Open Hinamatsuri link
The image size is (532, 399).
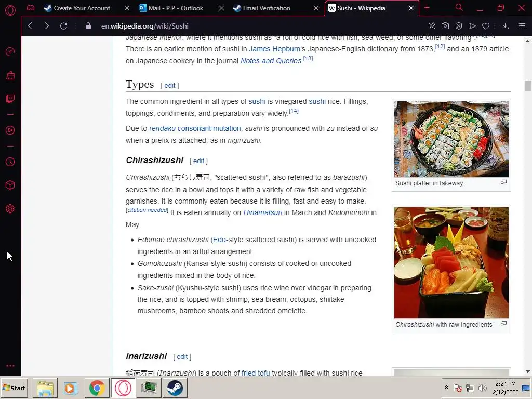coord(262,212)
